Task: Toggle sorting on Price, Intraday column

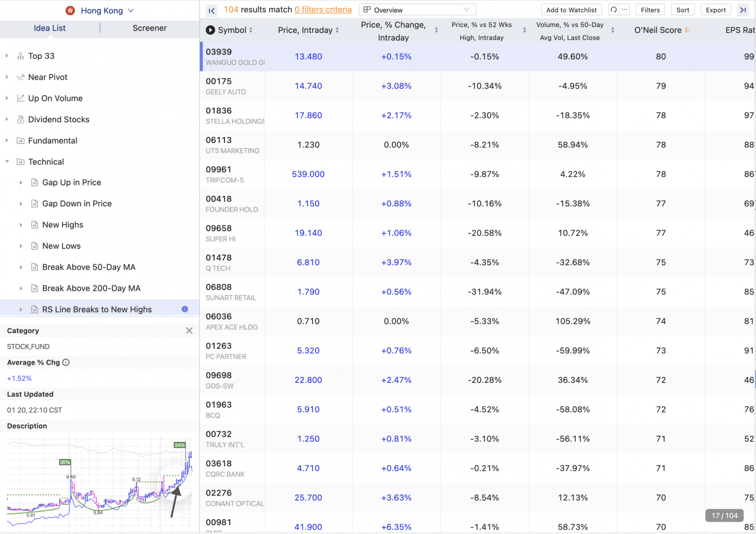Action: (x=337, y=30)
